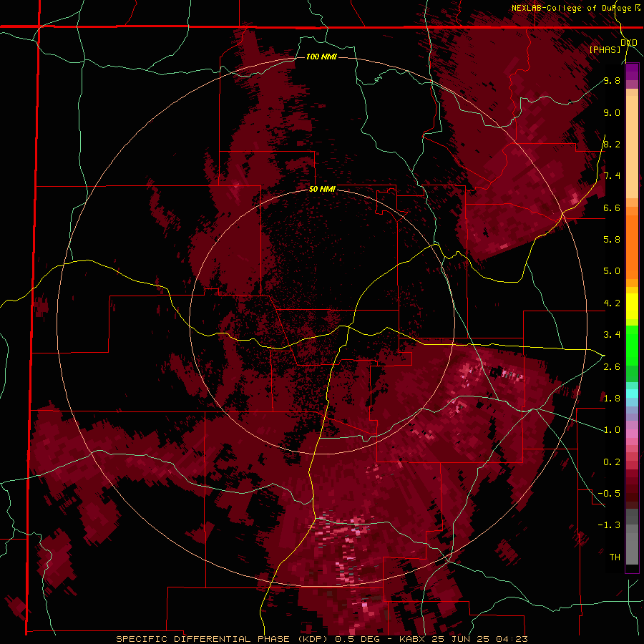Click the 50 NMI range ring label

(322, 190)
